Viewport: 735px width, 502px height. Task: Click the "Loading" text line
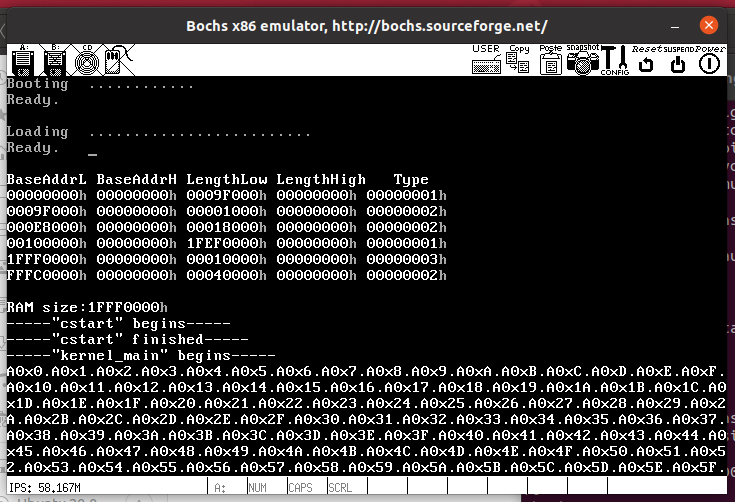[x=158, y=132]
